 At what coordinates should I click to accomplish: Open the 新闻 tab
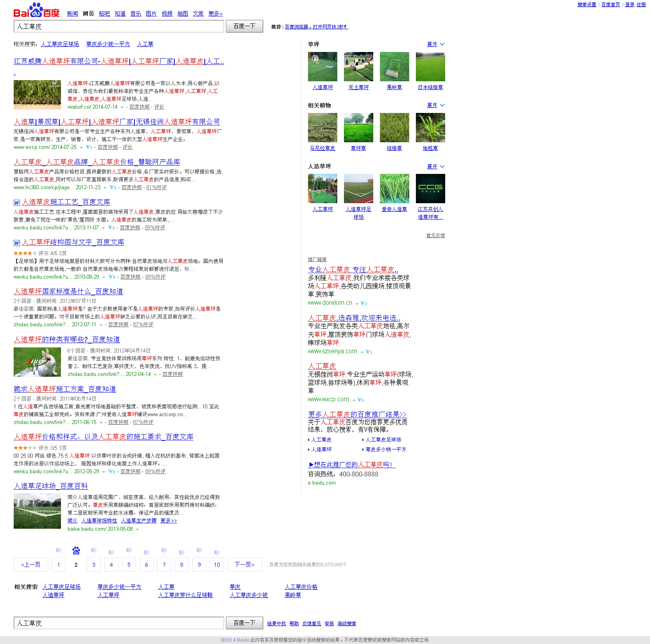click(x=72, y=14)
